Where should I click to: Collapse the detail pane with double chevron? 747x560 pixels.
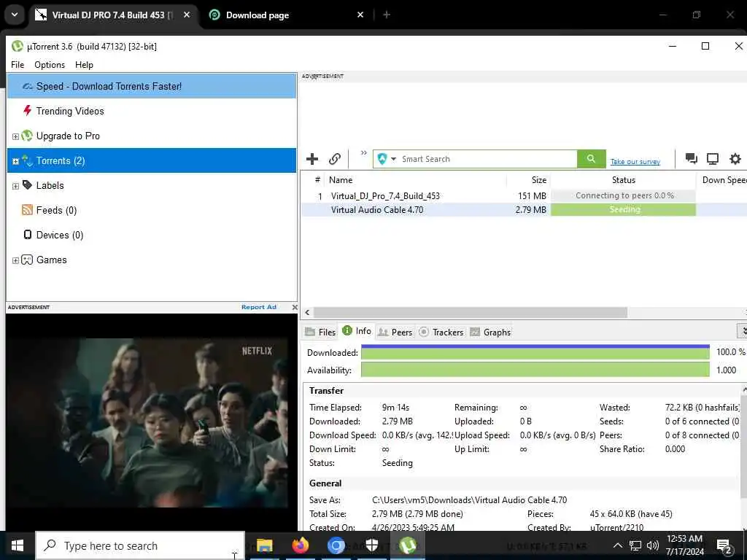click(743, 330)
